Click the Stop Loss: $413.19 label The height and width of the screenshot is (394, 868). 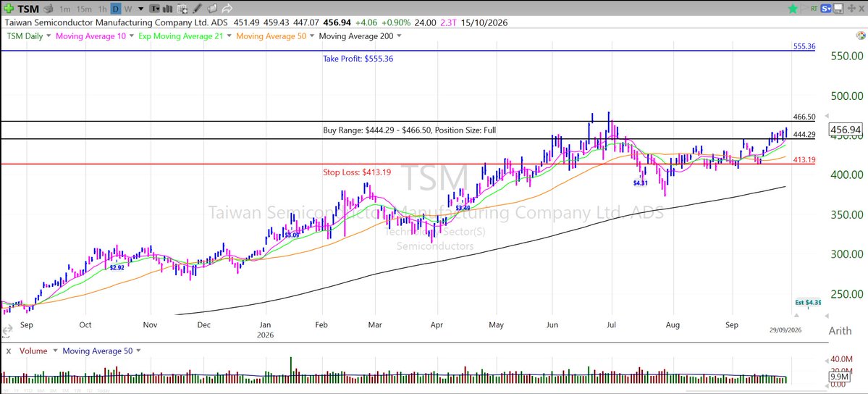(357, 172)
